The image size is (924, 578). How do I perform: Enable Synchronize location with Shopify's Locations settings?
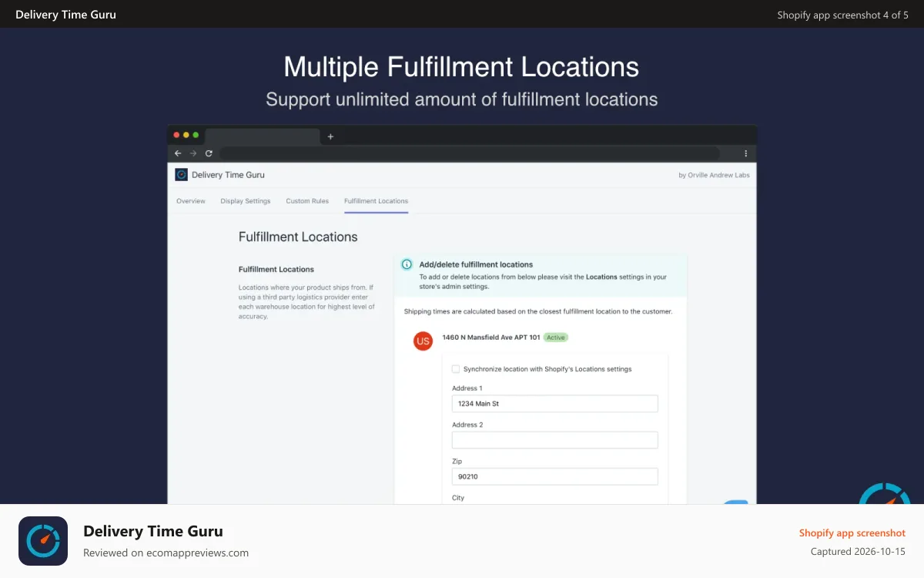[x=456, y=369]
